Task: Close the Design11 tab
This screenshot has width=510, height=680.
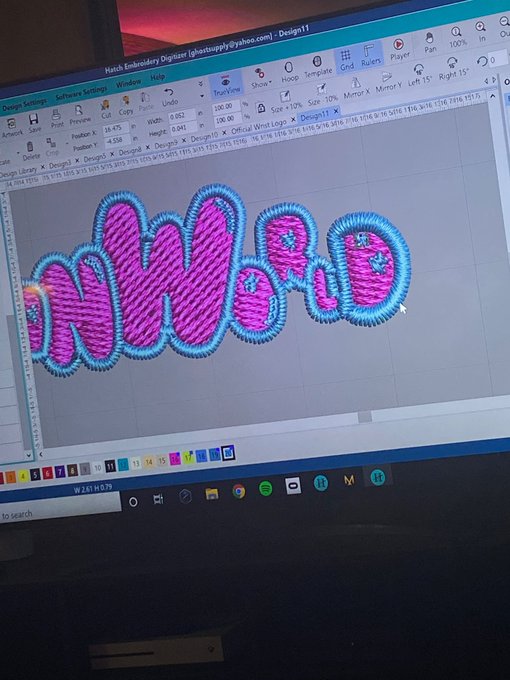Action: click(x=335, y=111)
